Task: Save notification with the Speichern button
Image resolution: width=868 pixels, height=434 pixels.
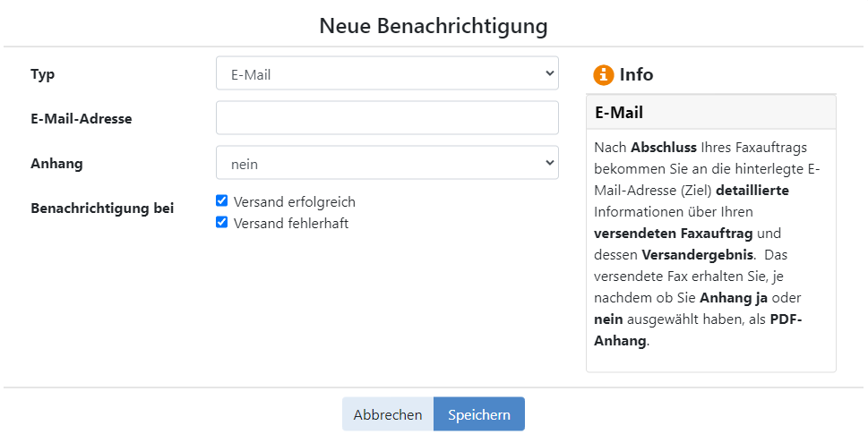Action: coord(479,414)
